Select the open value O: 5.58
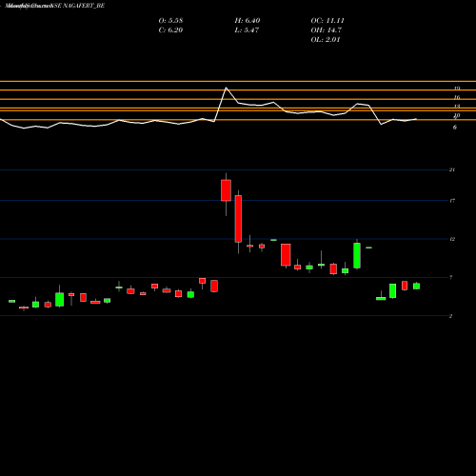476x476 pixels. coord(170,21)
